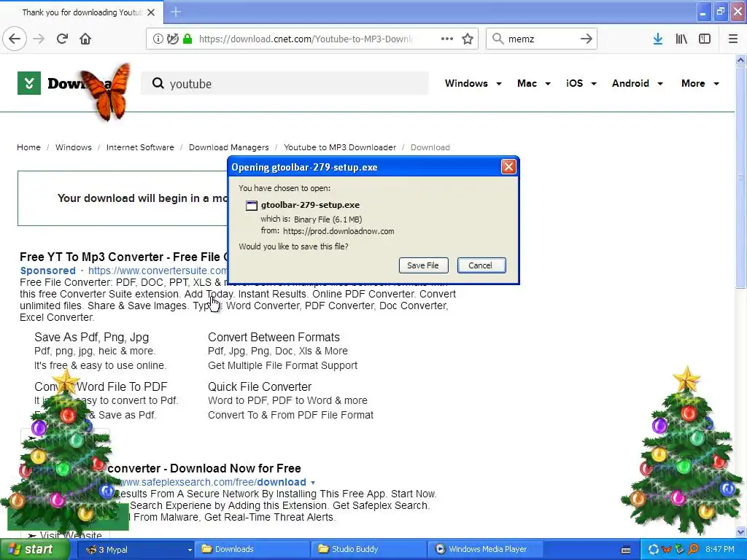Open the browser hamburger menu
This screenshot has height=560, width=747.
tap(733, 39)
